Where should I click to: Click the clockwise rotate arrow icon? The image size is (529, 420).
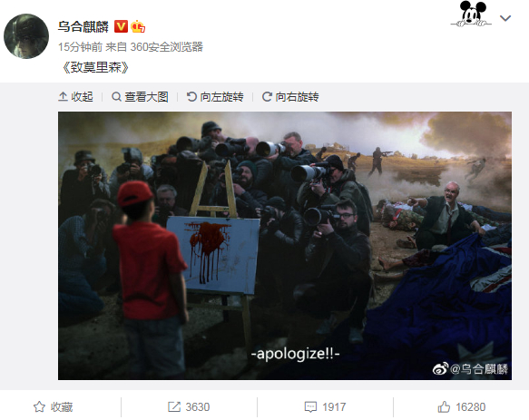tap(267, 97)
